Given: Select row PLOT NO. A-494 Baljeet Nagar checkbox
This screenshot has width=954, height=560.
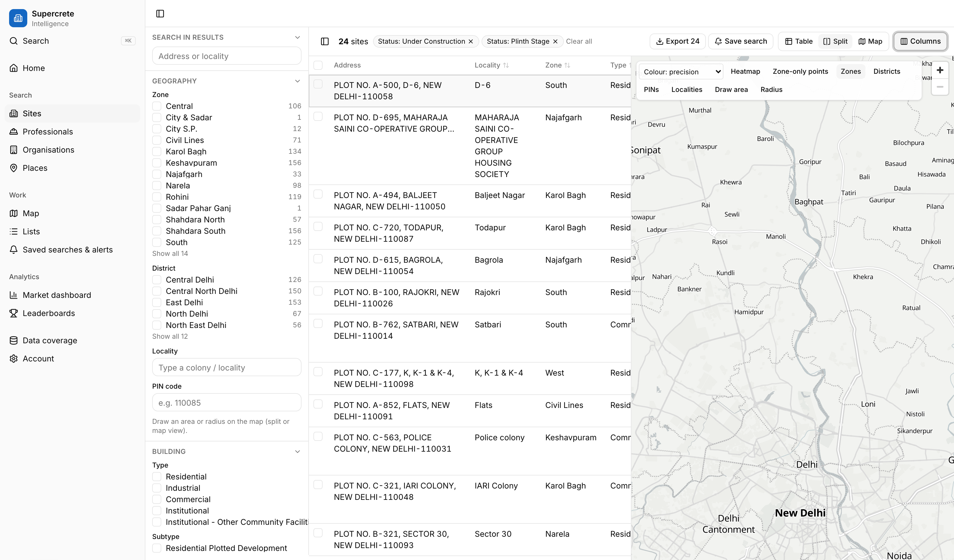Looking at the screenshot, I should point(318,195).
